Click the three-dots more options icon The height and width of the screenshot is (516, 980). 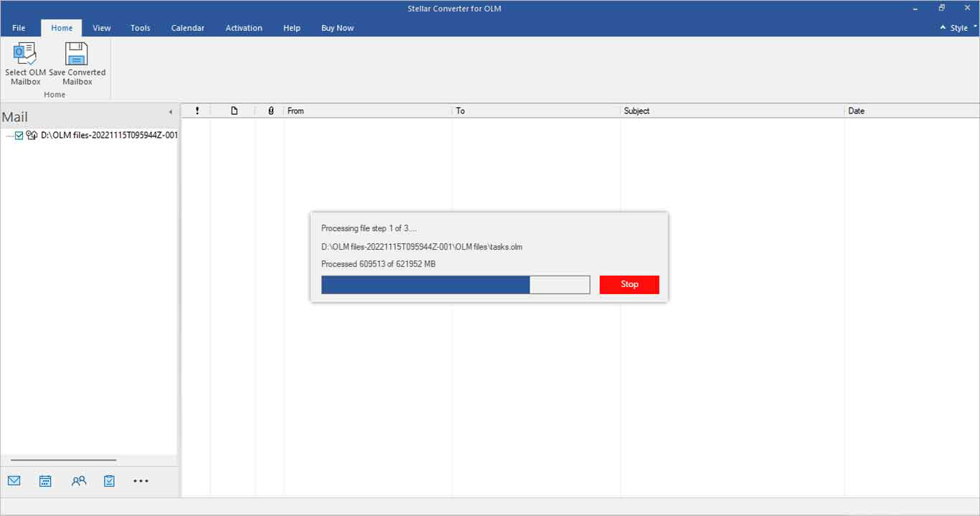(141, 481)
